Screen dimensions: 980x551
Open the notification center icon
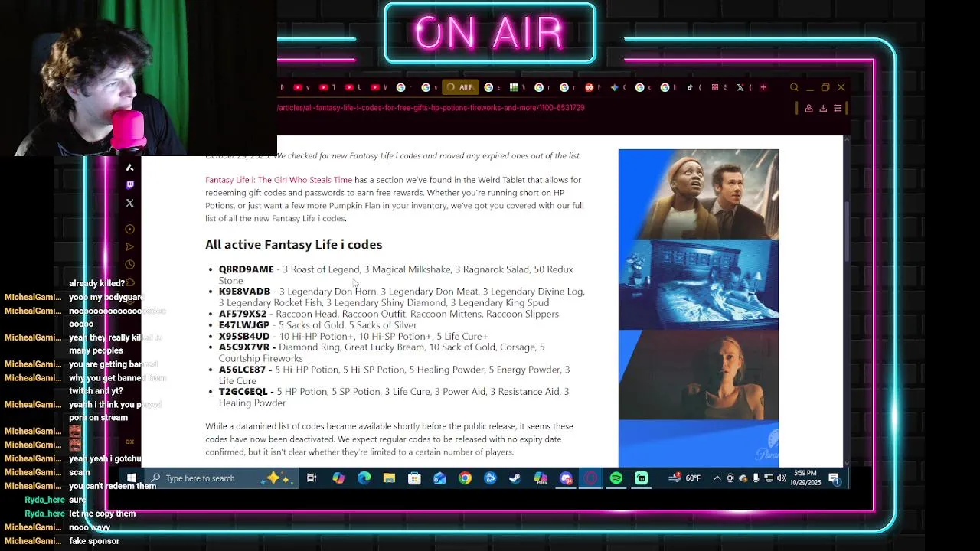pos(834,478)
